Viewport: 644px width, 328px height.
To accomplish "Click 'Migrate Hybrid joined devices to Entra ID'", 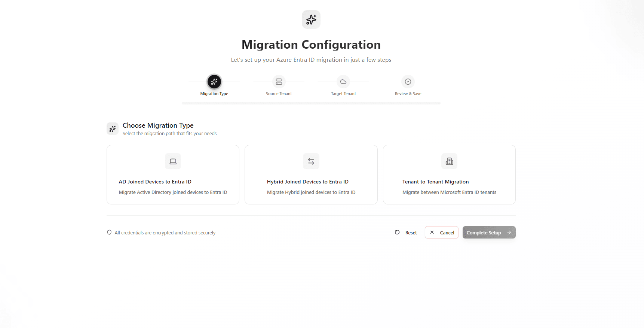I will (x=311, y=192).
